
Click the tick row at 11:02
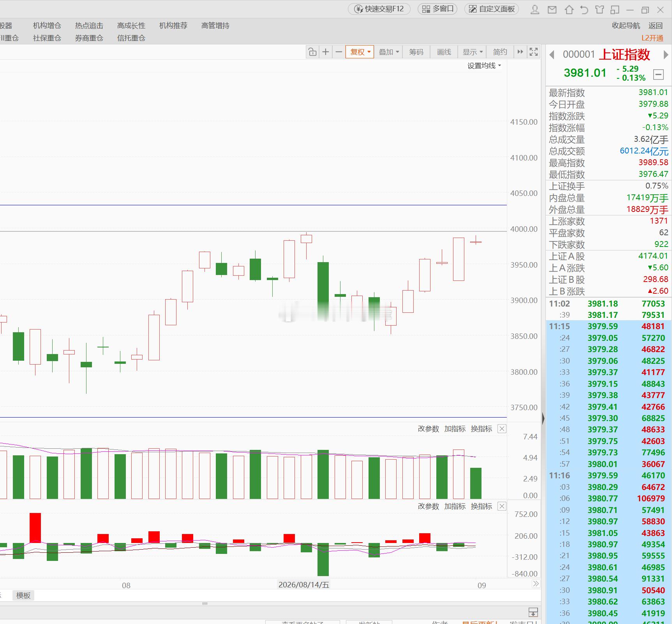pyautogui.click(x=609, y=304)
